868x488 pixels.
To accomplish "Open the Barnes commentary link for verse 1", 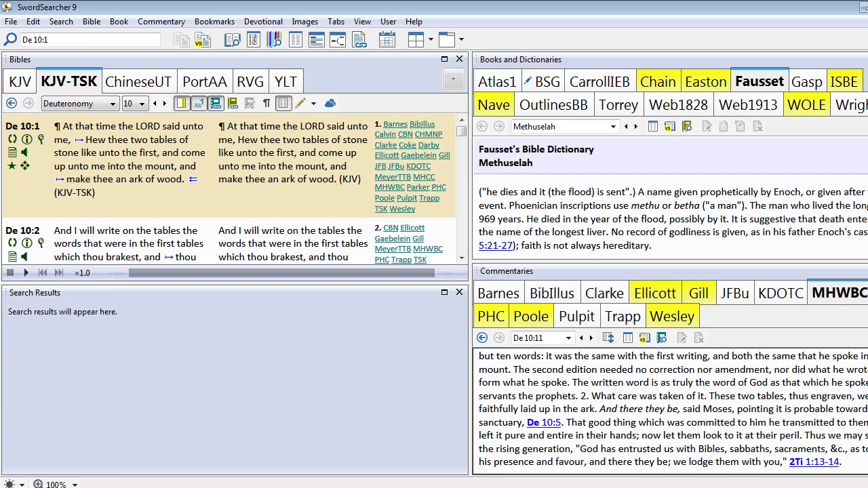I will (395, 124).
